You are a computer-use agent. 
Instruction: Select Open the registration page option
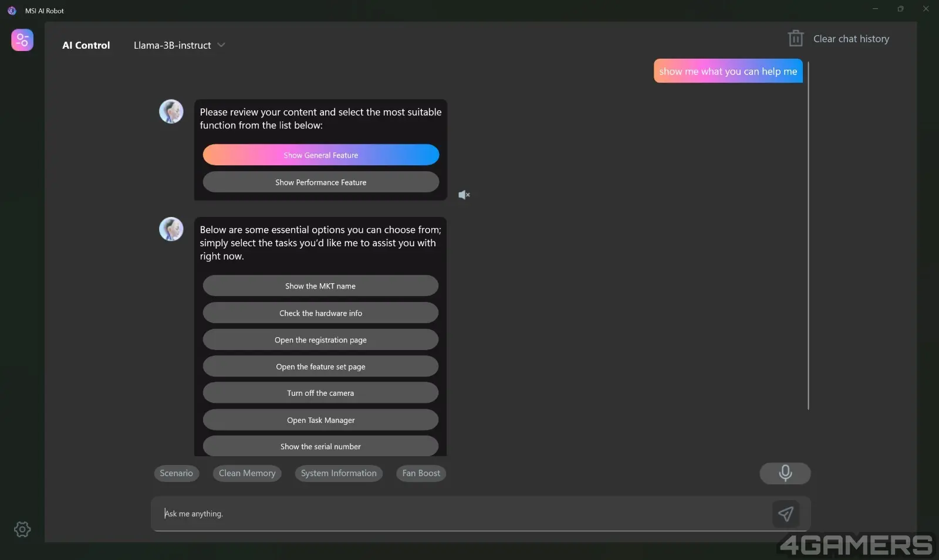320,340
